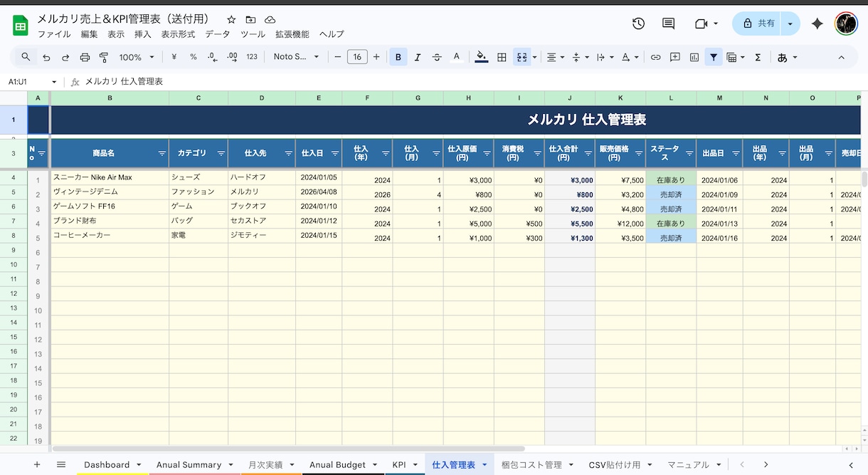This screenshot has height=475, width=868.
Task: Toggle bold formatting
Action: [398, 57]
